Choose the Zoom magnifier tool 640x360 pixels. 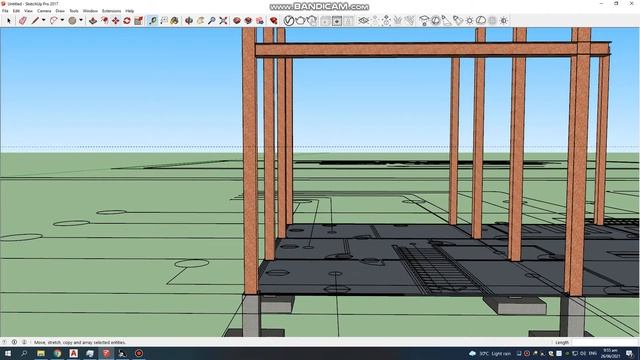212,20
